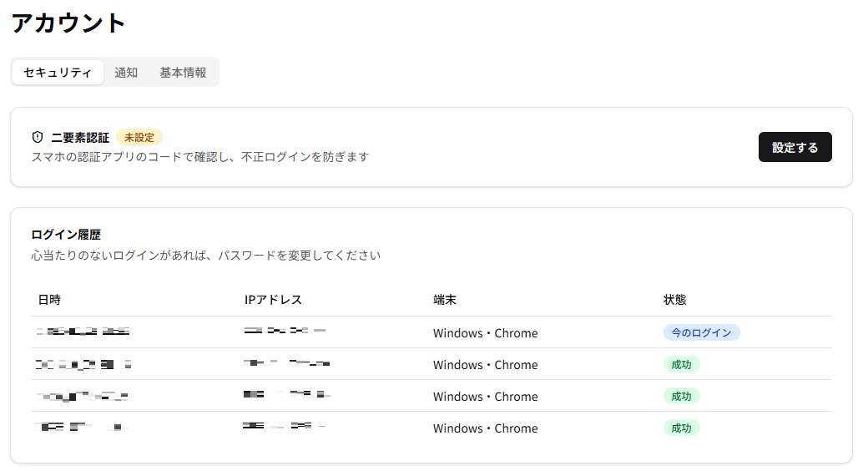Click the shield icon beside 二要素認証
868x471 pixels.
tap(38, 137)
